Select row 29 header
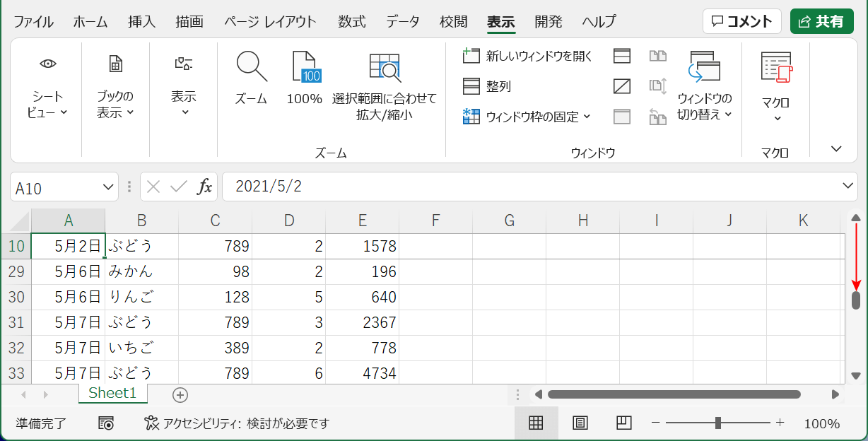868x441 pixels. [16, 271]
